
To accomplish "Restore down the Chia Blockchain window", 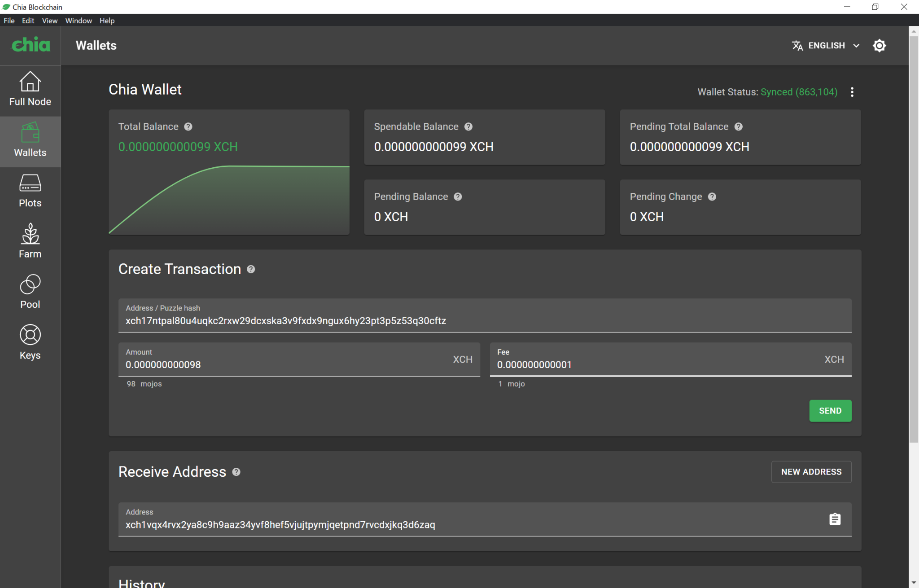I will (x=875, y=7).
